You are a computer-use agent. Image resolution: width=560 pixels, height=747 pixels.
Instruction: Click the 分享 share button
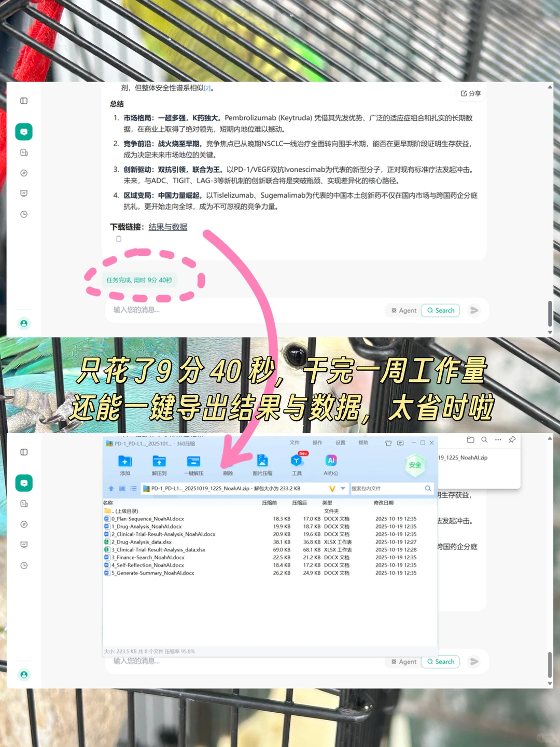(471, 93)
